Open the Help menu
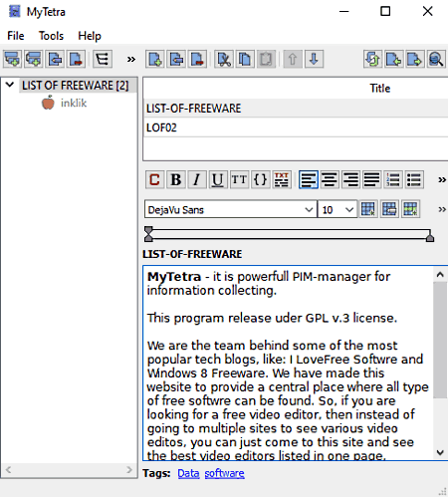Screen dimensions: 448x497 (x=90, y=36)
